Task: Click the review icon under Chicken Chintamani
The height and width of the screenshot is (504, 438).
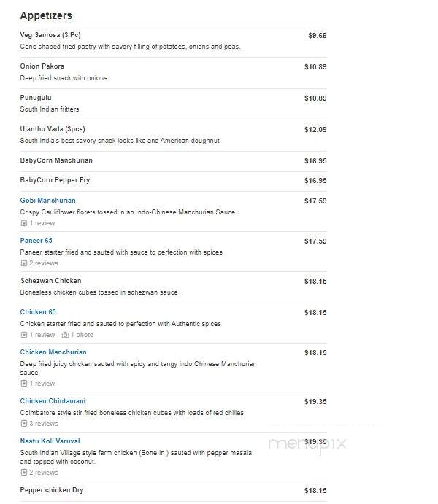Action: click(24, 424)
